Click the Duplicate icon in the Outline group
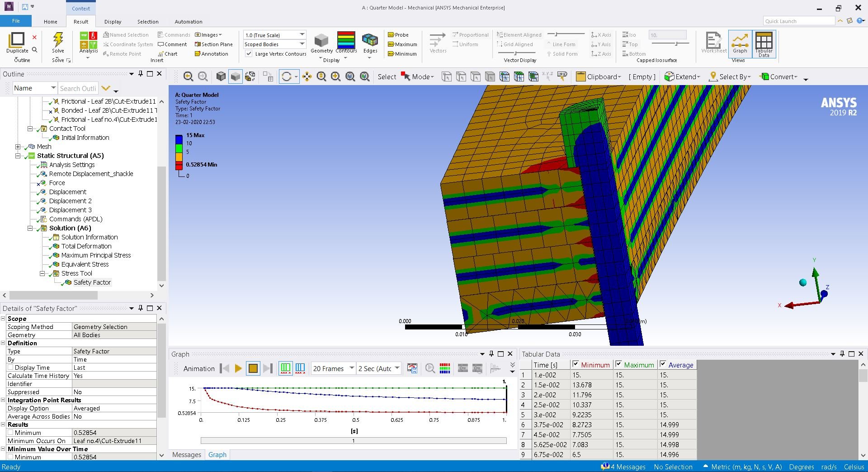Screen dimensions: 868x472 (x=17, y=40)
